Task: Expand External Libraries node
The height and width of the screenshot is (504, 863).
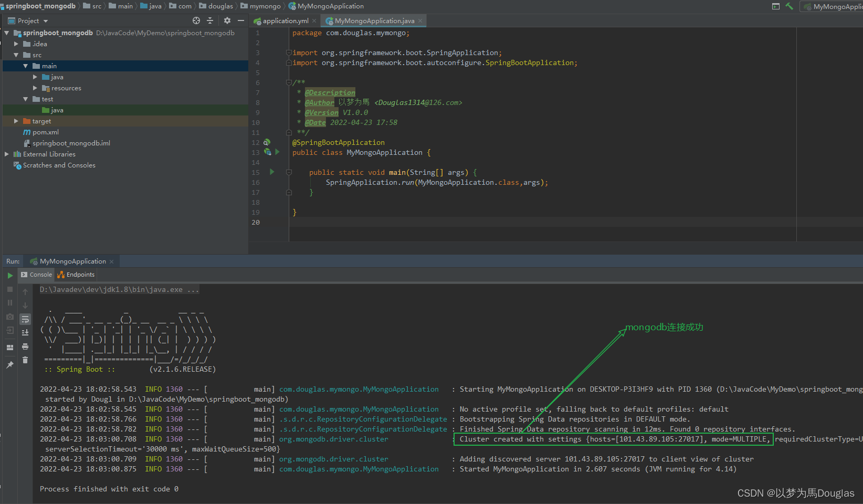Action: (7, 154)
